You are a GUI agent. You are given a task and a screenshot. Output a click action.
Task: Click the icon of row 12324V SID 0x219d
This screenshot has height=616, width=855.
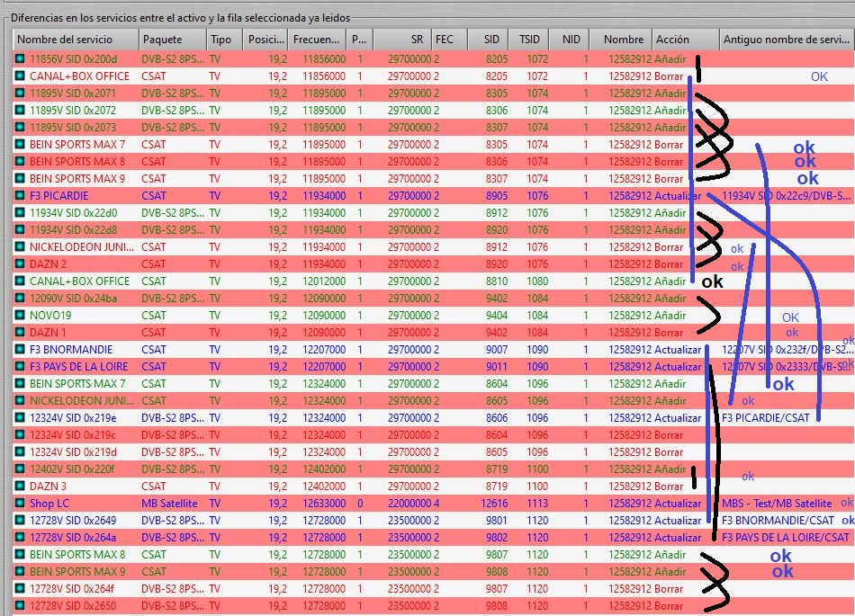click(x=20, y=452)
